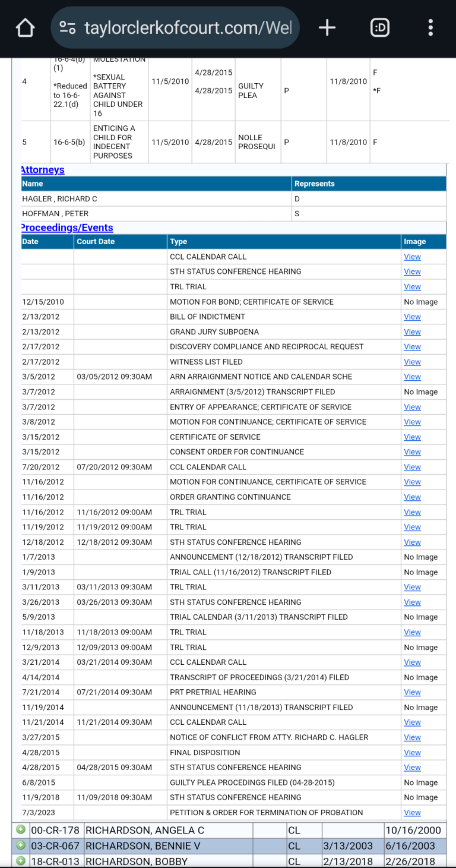Expand case 18-CR-013 Richardson, Bobby
The image size is (456, 868).
coord(21,861)
